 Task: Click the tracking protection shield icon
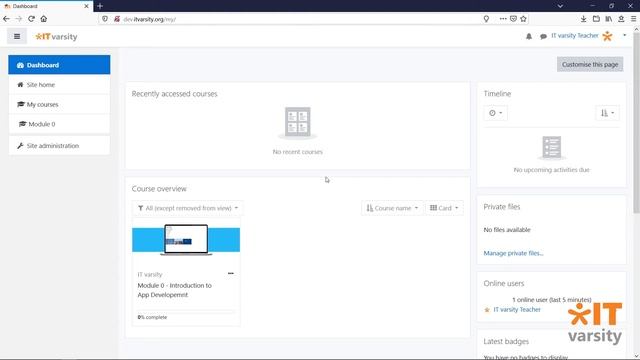click(105, 19)
